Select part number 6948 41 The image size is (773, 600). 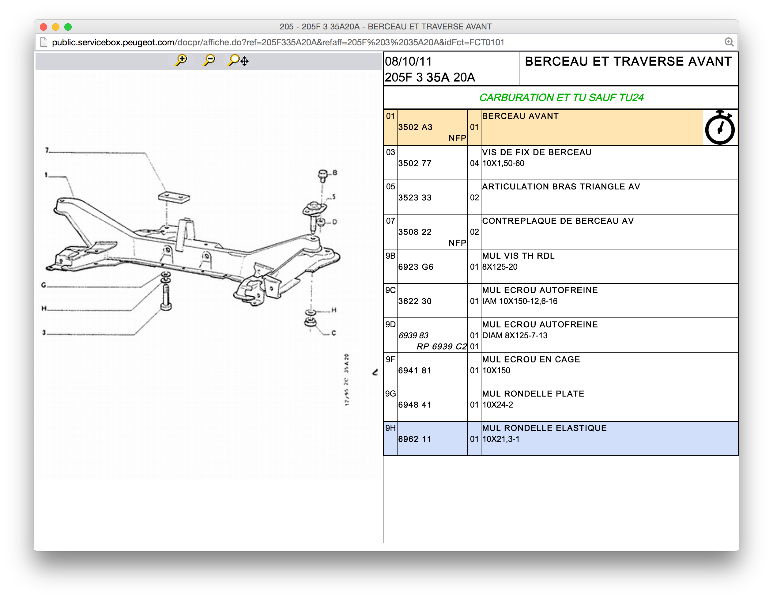pyautogui.click(x=415, y=405)
